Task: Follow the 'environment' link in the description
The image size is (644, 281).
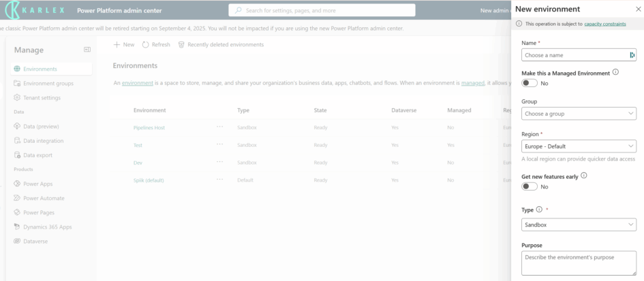Action: (138, 83)
